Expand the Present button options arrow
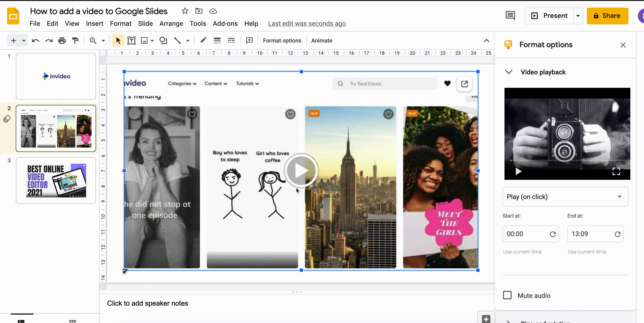This screenshot has height=323, width=644. point(578,16)
